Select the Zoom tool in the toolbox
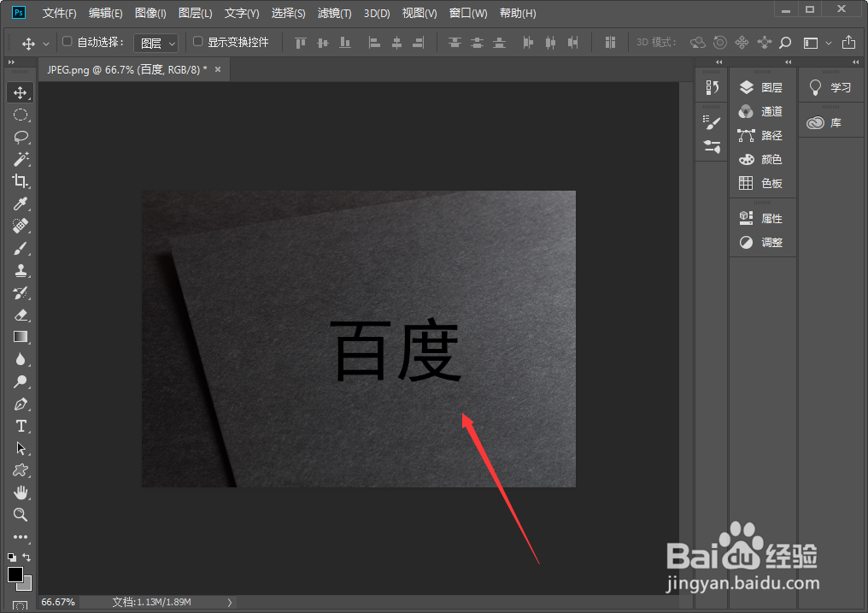Image resolution: width=868 pixels, height=613 pixels. click(x=21, y=515)
